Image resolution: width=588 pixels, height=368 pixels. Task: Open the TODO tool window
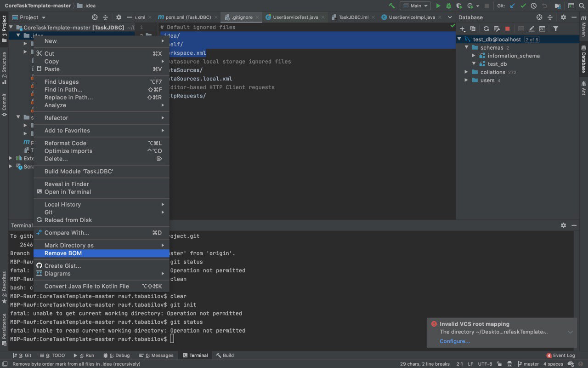tap(52, 355)
